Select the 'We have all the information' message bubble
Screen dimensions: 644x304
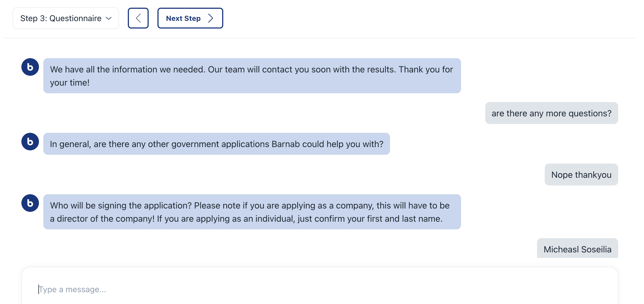(x=252, y=76)
